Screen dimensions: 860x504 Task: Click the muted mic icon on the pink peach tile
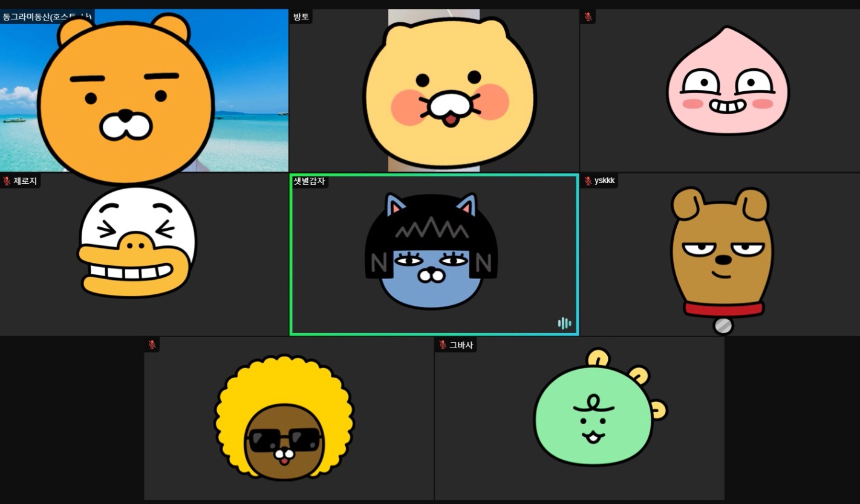588,16
